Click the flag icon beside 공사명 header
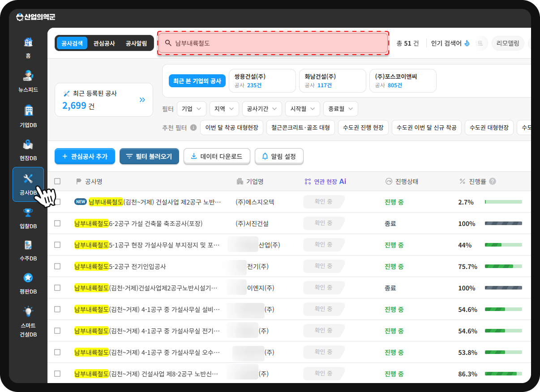This screenshot has width=540, height=392. click(79, 181)
